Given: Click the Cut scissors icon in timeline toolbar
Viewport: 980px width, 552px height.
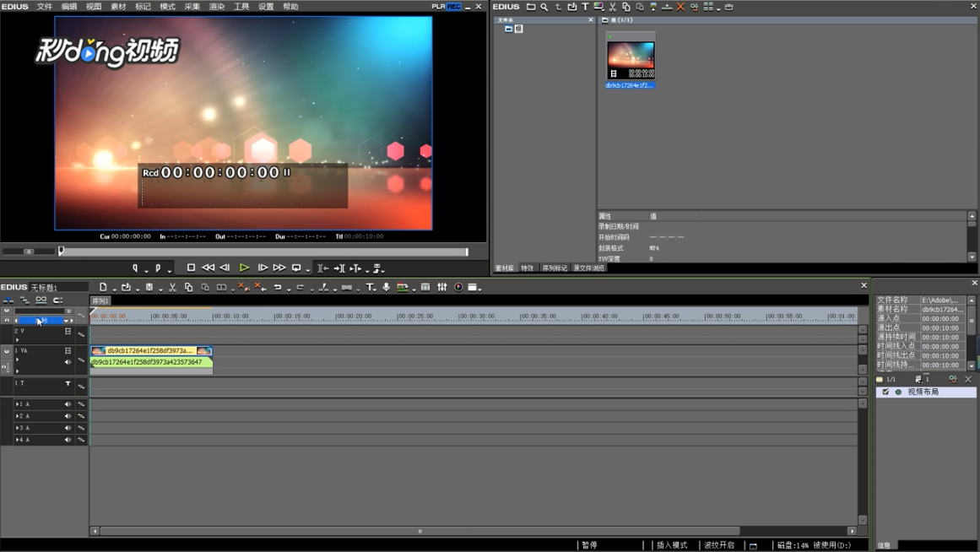Looking at the screenshot, I should 172,287.
